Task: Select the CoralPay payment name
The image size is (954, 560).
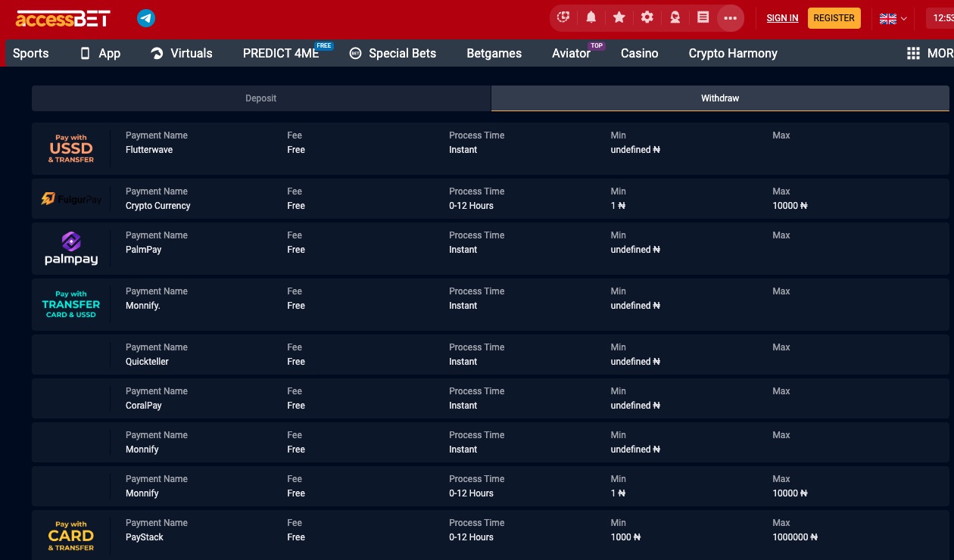Action: coord(144,406)
